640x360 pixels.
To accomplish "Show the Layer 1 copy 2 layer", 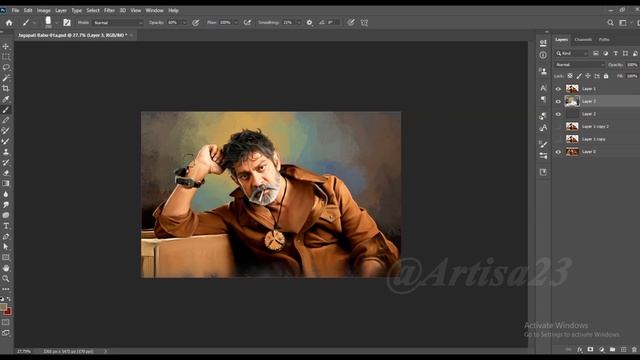I will pos(558,127).
